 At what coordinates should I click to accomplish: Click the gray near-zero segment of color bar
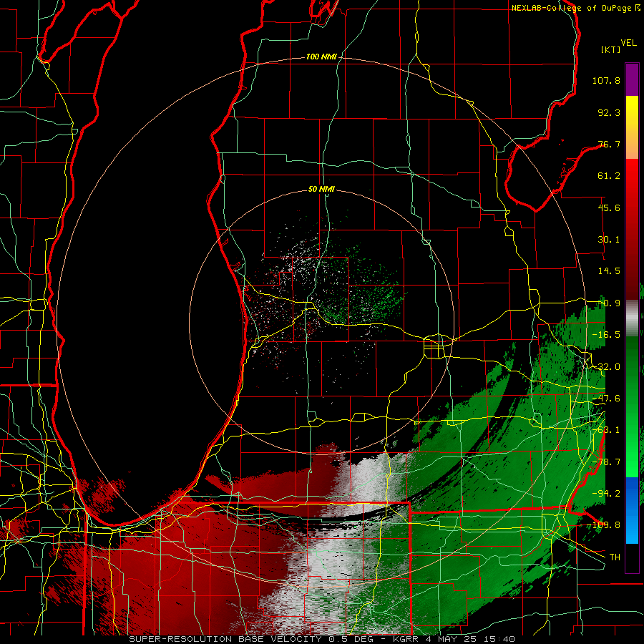(x=632, y=318)
